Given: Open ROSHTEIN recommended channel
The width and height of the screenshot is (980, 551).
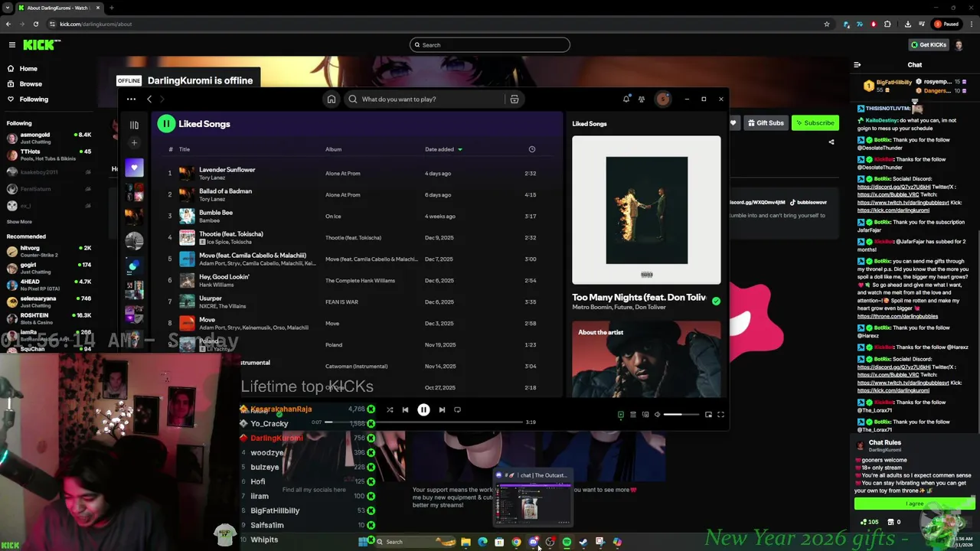Looking at the screenshot, I should point(49,318).
